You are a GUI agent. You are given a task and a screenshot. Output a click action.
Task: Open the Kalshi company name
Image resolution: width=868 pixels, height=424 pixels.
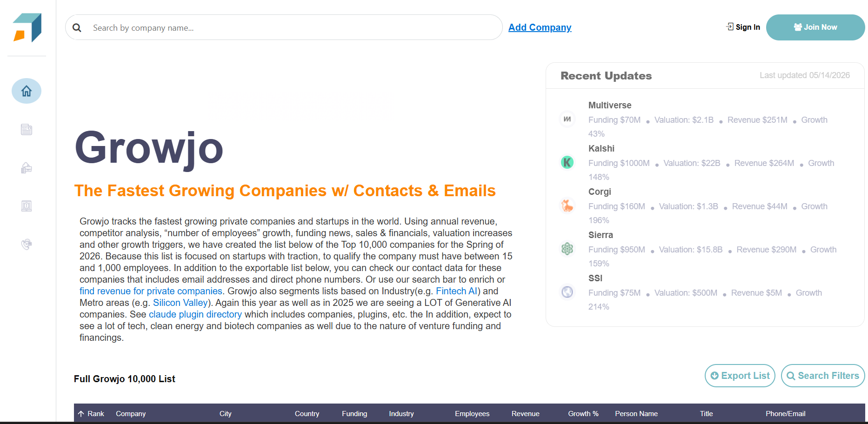click(x=601, y=149)
